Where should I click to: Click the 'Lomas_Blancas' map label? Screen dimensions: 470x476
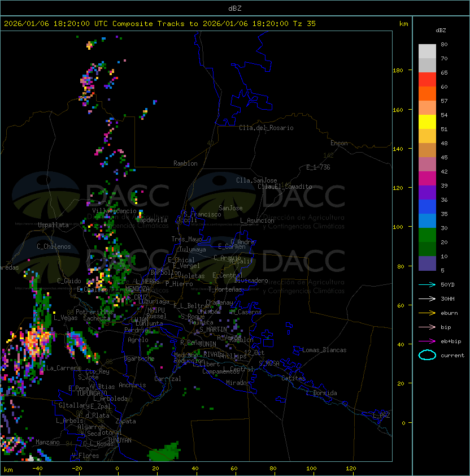tap(324, 350)
